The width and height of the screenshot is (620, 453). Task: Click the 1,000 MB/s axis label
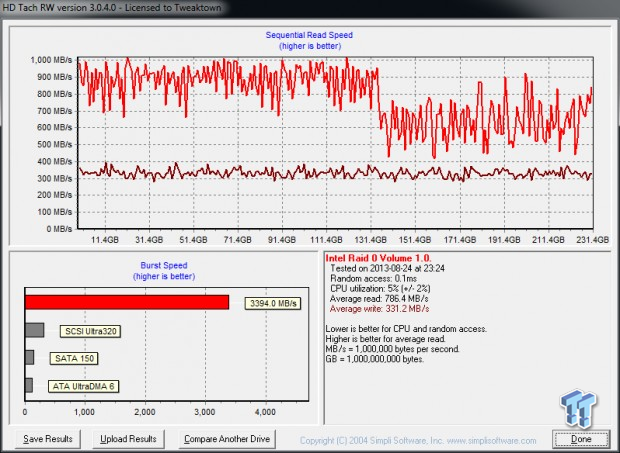[x=51, y=60]
